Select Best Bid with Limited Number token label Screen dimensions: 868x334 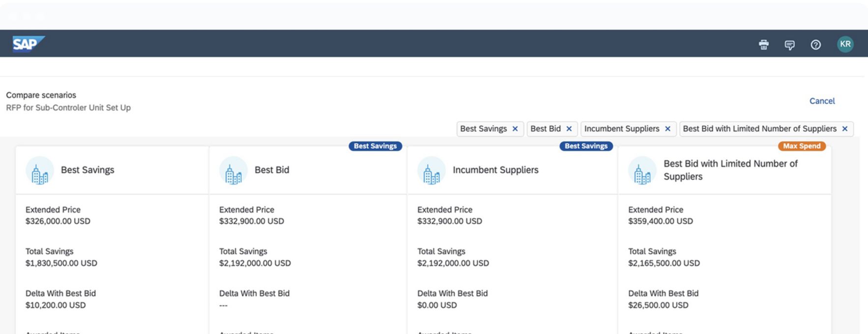759,129
